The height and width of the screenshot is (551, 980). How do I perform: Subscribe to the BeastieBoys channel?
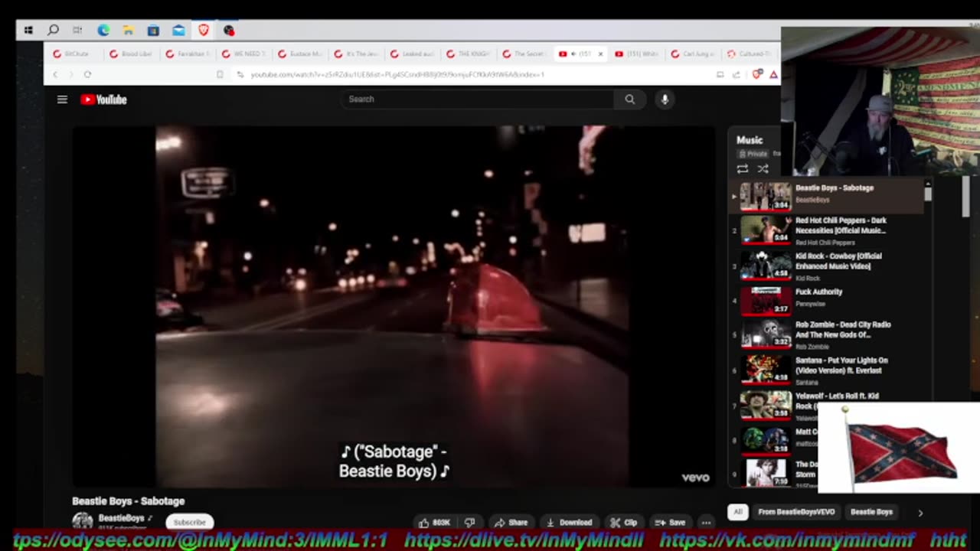coord(189,522)
